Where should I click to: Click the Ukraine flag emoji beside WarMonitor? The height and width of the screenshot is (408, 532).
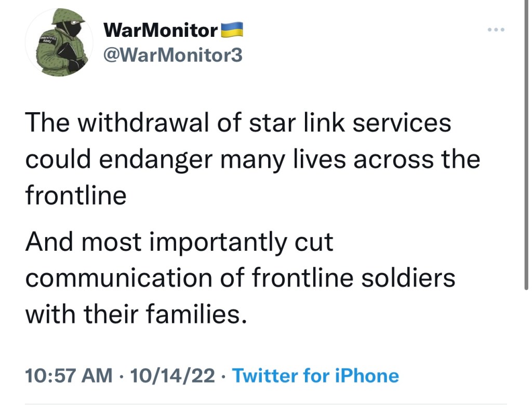coord(232,30)
